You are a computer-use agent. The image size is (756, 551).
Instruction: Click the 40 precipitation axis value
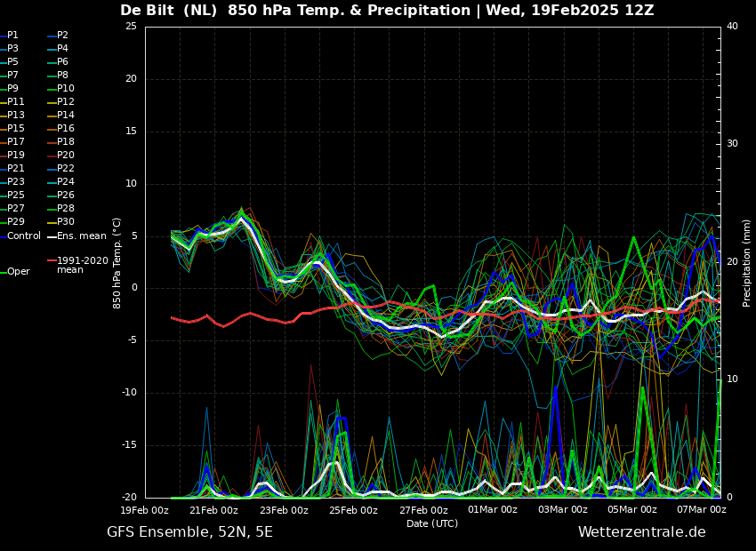[x=732, y=26]
